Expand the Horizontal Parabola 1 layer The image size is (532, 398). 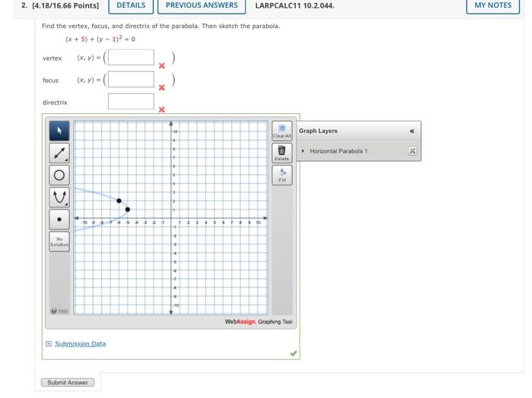tap(302, 151)
